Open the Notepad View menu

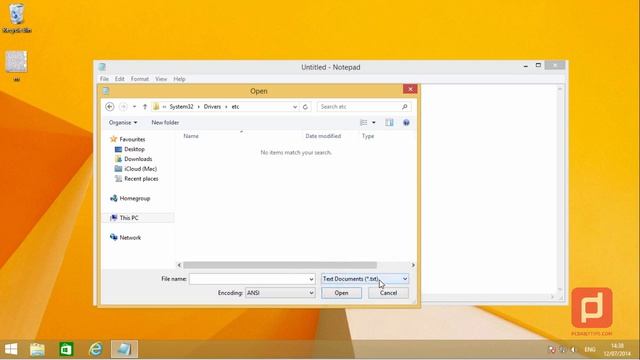[161, 79]
